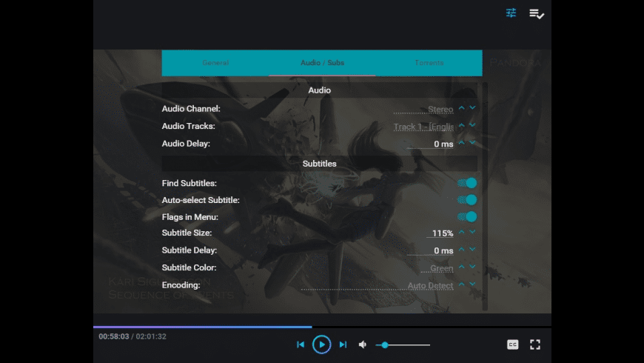
Task: Click Audio Channel down arrow
Action: (x=472, y=107)
